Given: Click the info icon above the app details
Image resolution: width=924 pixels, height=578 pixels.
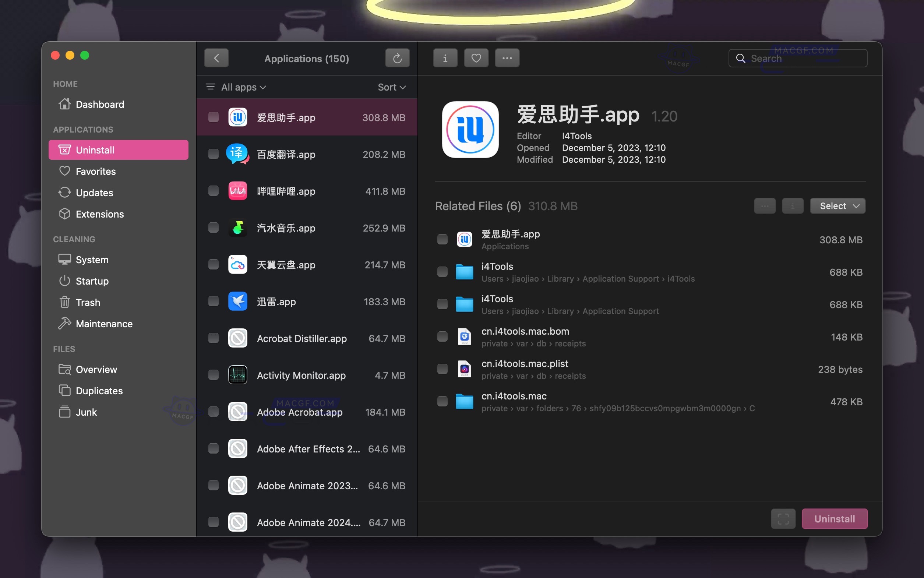Looking at the screenshot, I should pos(445,58).
